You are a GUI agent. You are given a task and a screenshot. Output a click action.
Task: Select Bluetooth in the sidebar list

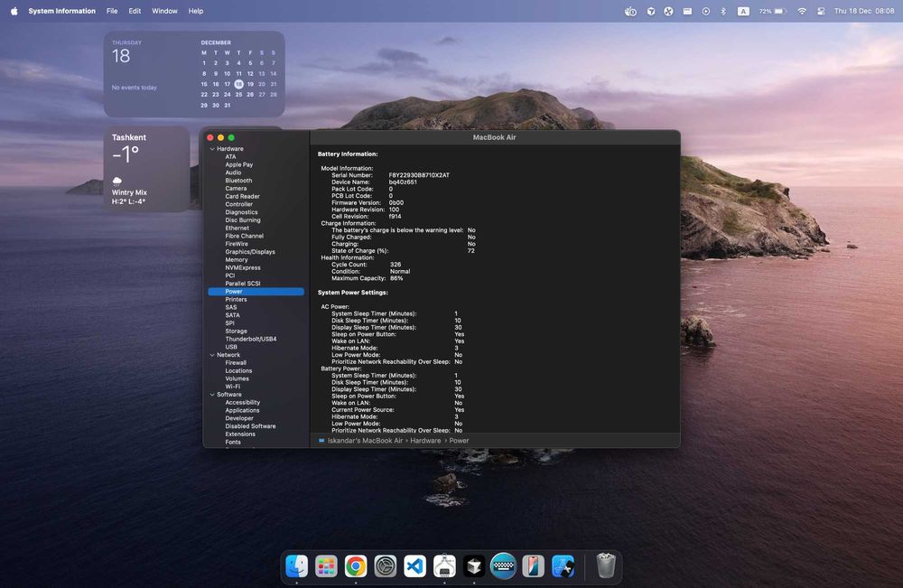238,181
